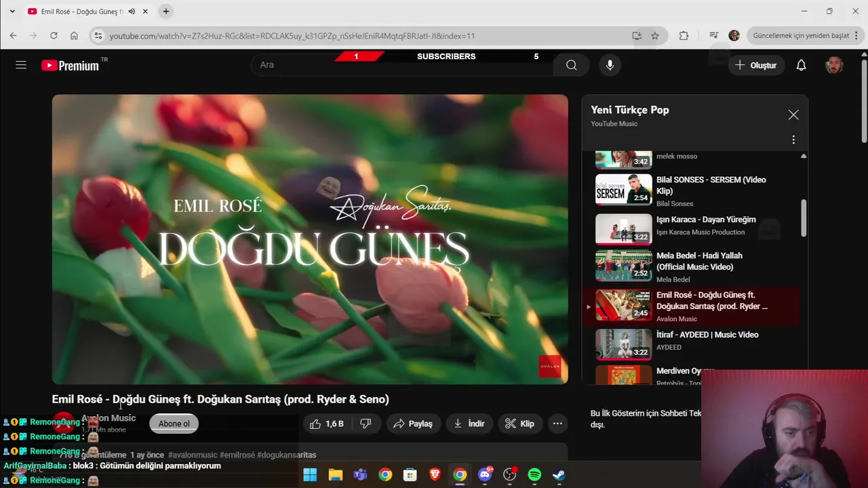View site information icon in address bar

pyautogui.click(x=98, y=36)
